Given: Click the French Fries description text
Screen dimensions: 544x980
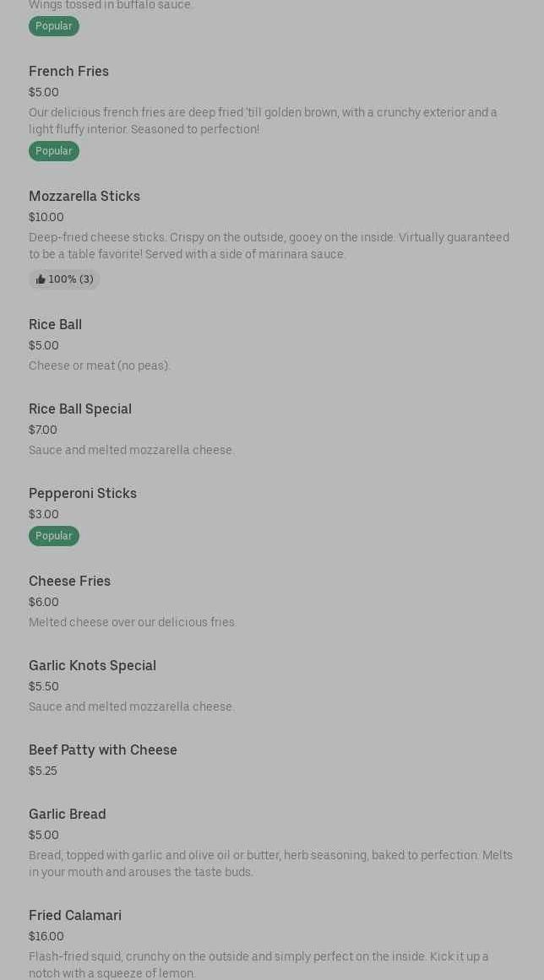Looking at the screenshot, I should (263, 121).
